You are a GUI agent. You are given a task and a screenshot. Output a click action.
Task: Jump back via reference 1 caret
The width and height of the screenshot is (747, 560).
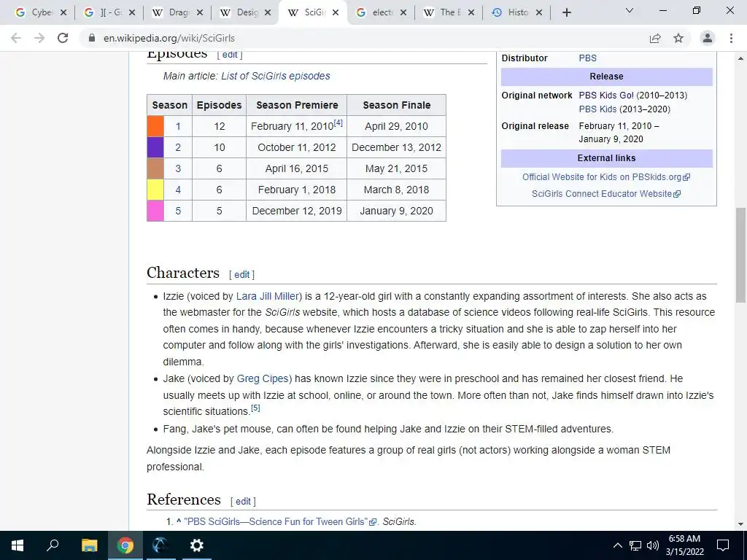[179, 521]
